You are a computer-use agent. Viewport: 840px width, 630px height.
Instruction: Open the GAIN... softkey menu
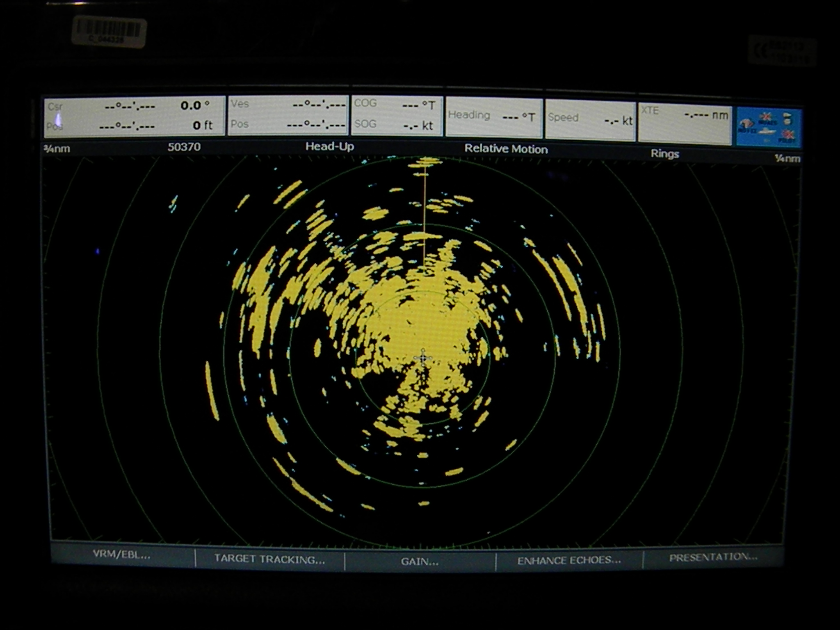coord(420,562)
